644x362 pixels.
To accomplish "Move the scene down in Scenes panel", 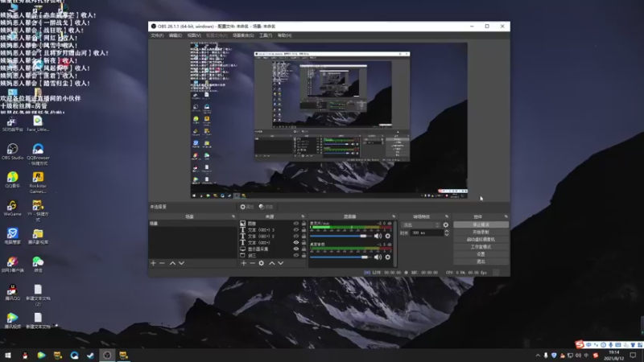I will point(181,263).
